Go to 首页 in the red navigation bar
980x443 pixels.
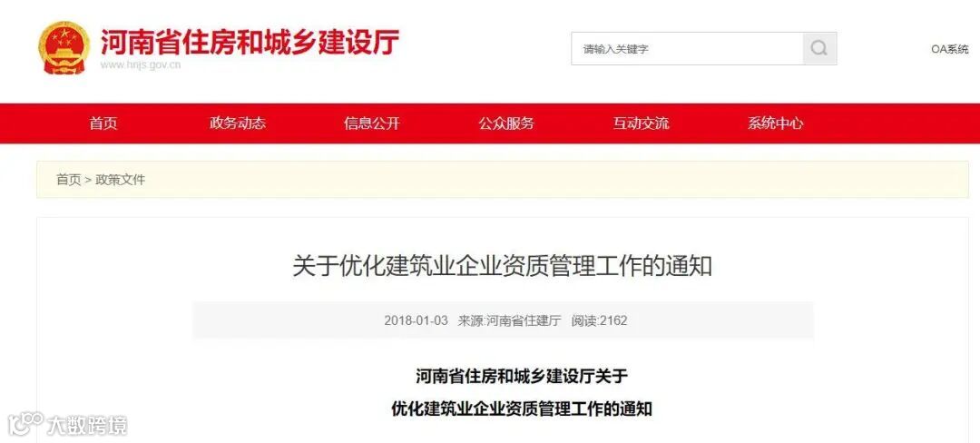[103, 123]
